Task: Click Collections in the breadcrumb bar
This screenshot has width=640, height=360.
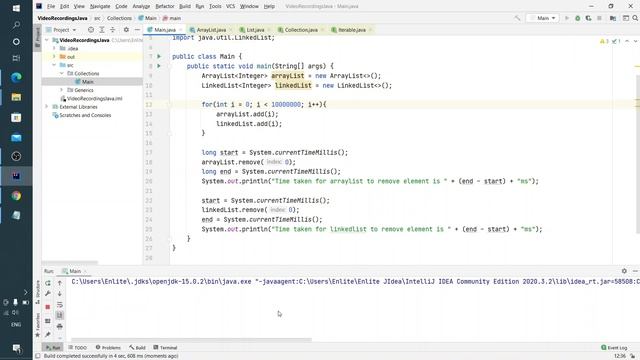Action: [x=119, y=18]
